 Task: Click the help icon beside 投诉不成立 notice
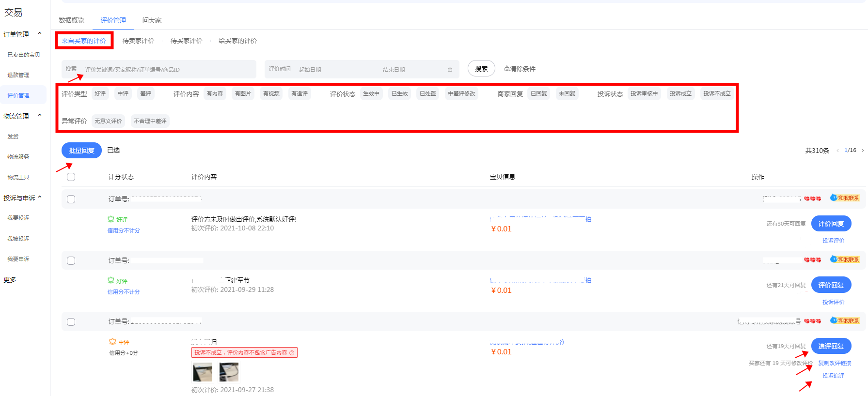[x=292, y=353]
